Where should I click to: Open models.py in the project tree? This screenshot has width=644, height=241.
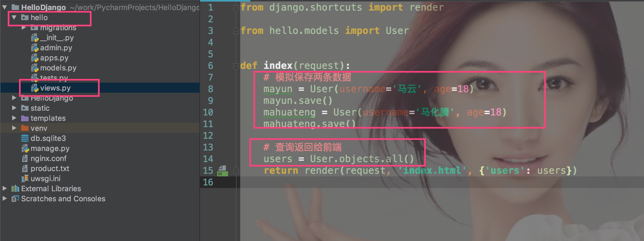[58, 68]
